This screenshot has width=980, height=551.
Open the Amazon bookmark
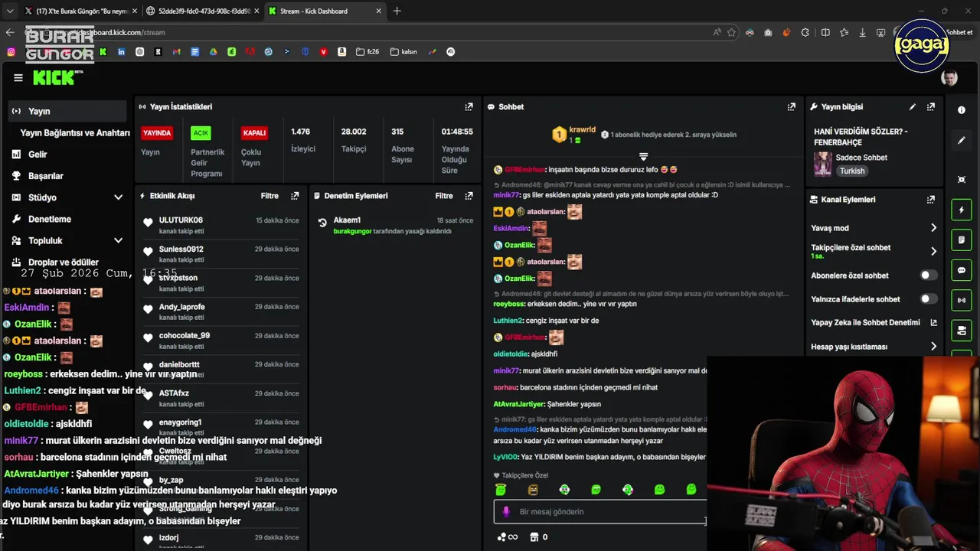click(341, 52)
